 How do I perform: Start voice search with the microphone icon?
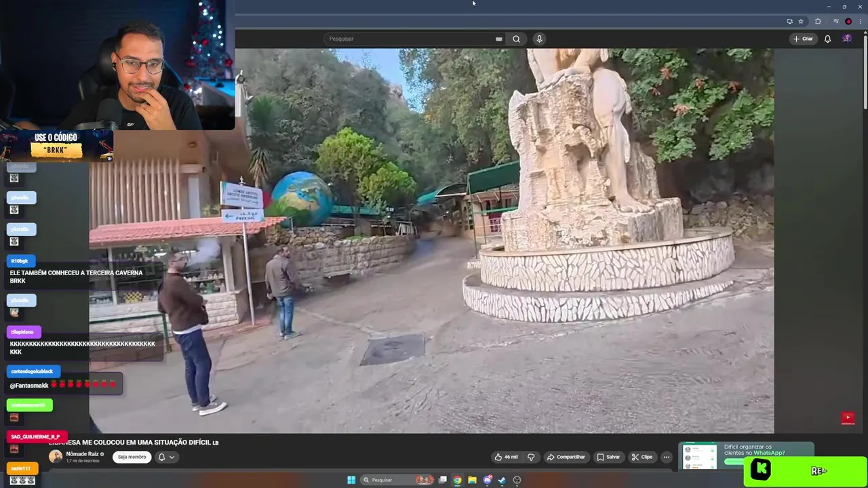pos(539,39)
